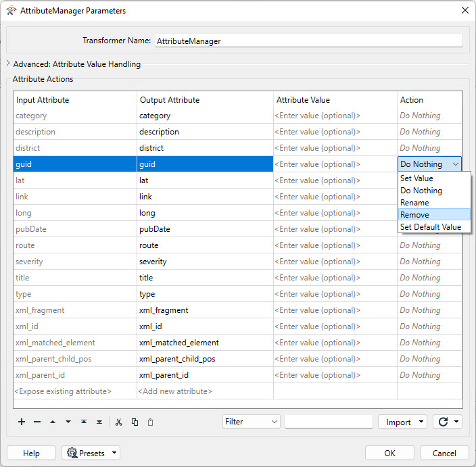Choose Set Value from action list
Viewport: 476px width, 467px height.
434,178
